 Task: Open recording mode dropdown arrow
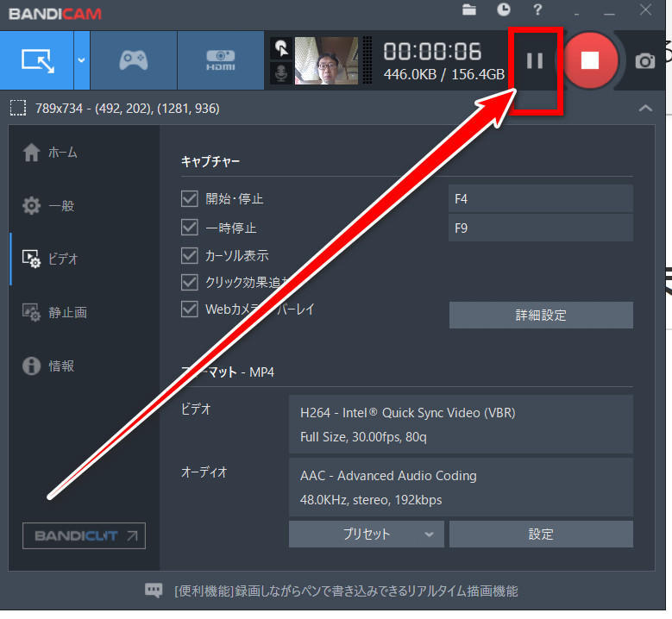coord(81,60)
